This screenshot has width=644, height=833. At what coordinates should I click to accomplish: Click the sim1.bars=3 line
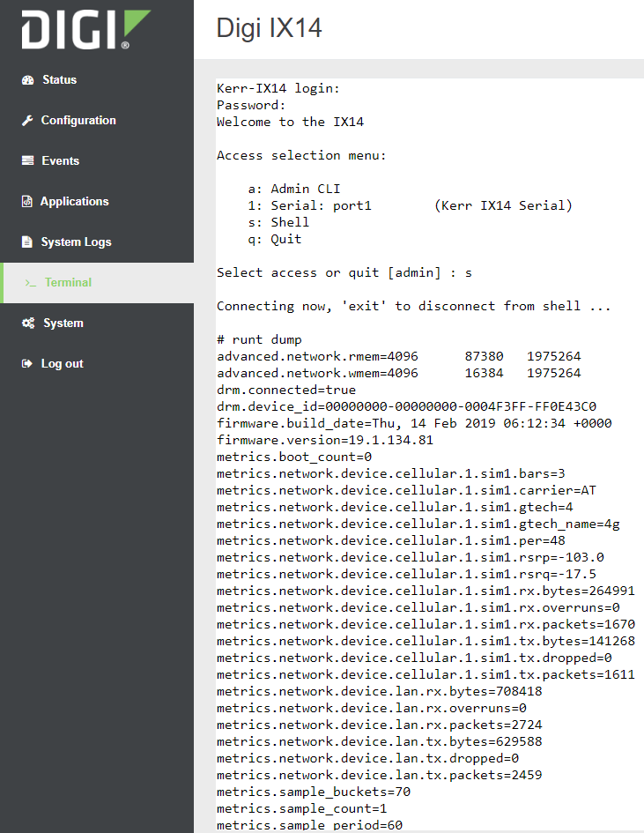pos(391,473)
